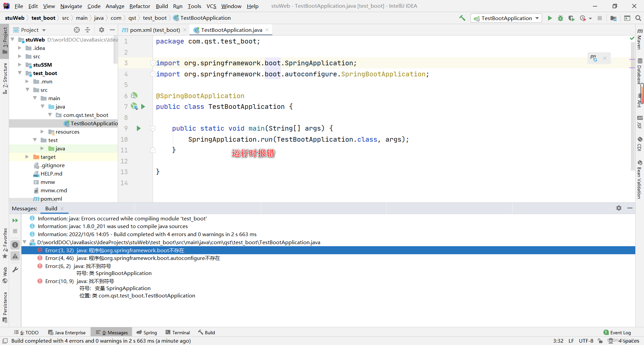The image size is (644, 345).
Task: Open the Event Log
Action: point(617,332)
